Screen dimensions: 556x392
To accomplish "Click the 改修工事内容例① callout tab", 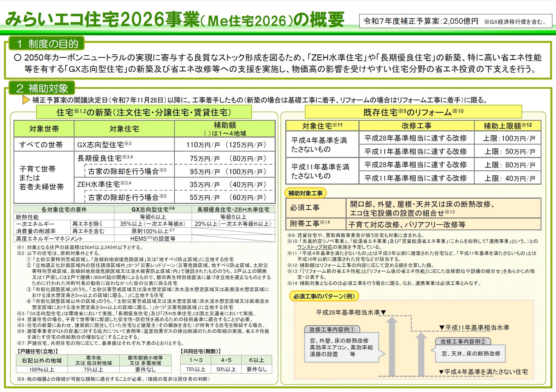I will (332, 330).
